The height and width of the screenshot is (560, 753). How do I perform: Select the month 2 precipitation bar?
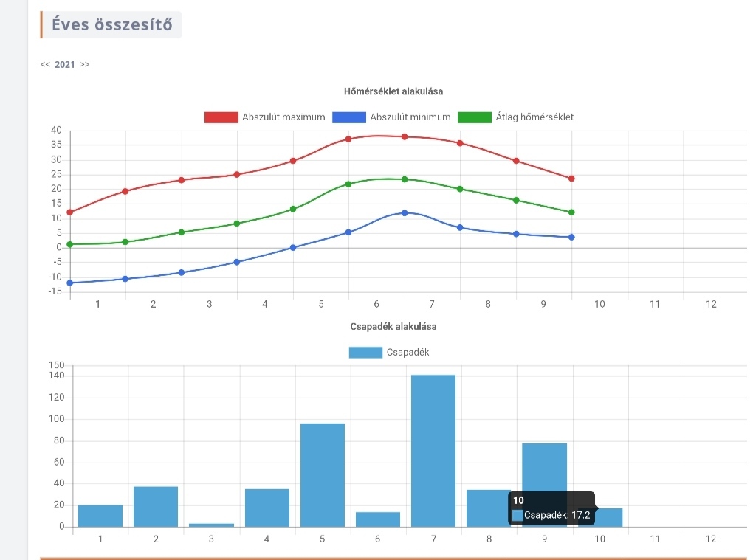[x=156, y=506]
